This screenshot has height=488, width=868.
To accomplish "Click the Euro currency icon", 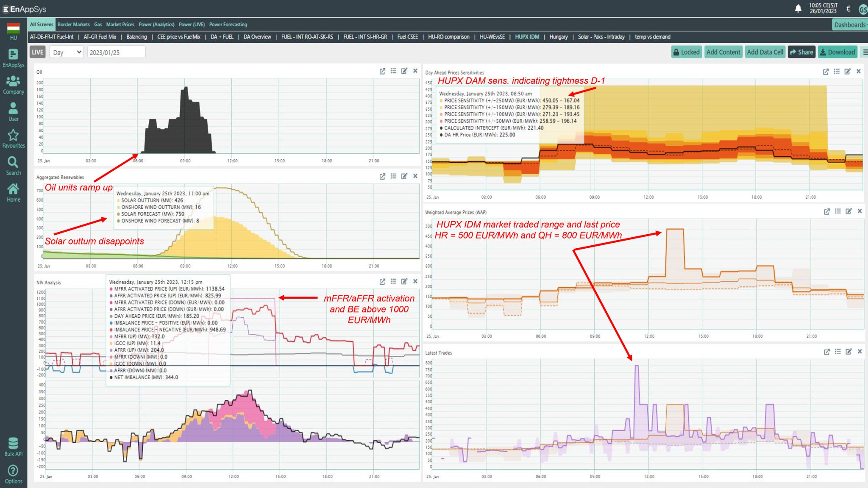I will 848,8.
